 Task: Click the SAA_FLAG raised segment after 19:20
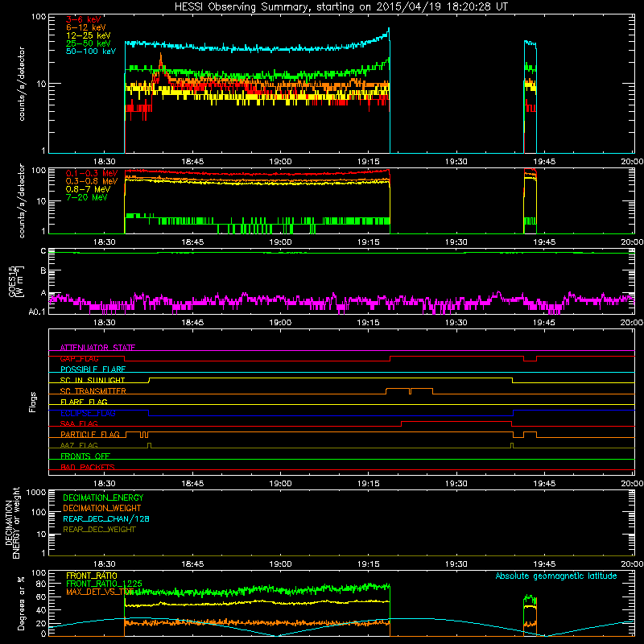pyautogui.click(x=456, y=421)
